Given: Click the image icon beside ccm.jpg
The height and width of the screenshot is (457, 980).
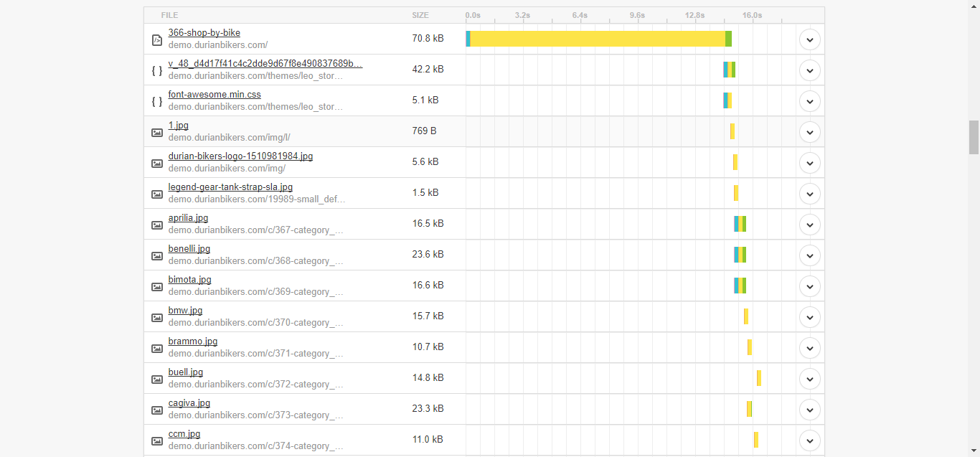Looking at the screenshot, I should coord(157,441).
